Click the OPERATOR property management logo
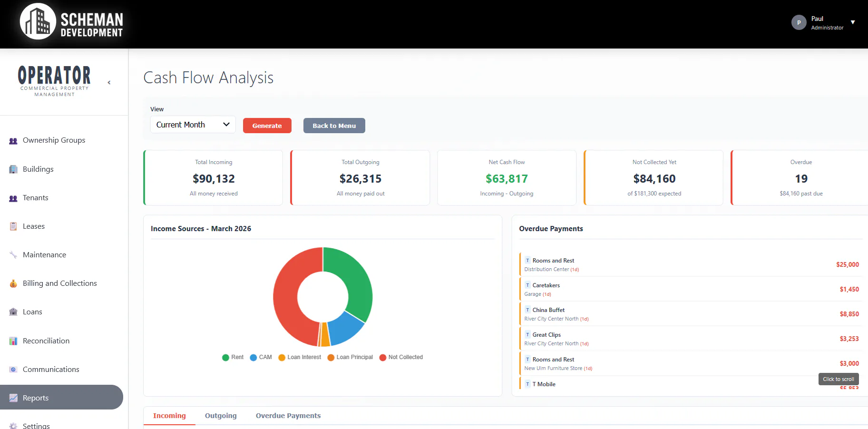The width and height of the screenshot is (868, 429). [x=54, y=81]
